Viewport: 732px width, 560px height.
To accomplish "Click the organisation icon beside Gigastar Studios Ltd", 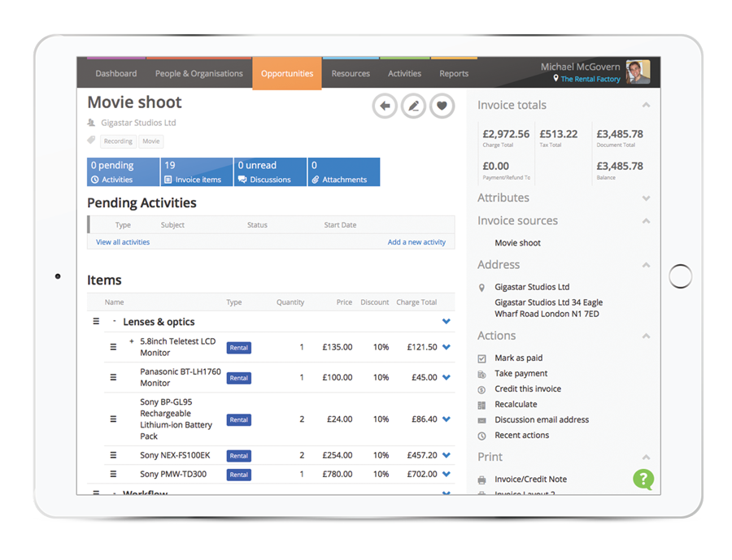I will (91, 123).
